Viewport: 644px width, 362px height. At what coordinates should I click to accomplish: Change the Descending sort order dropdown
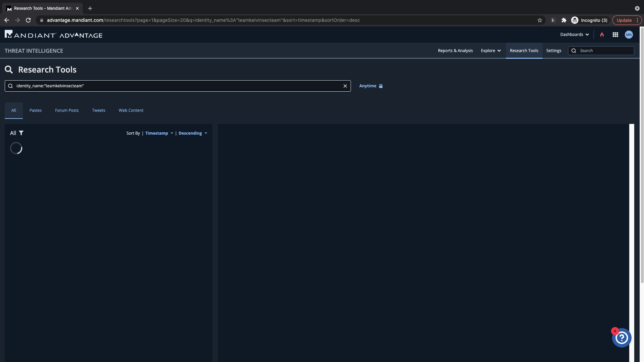point(193,133)
